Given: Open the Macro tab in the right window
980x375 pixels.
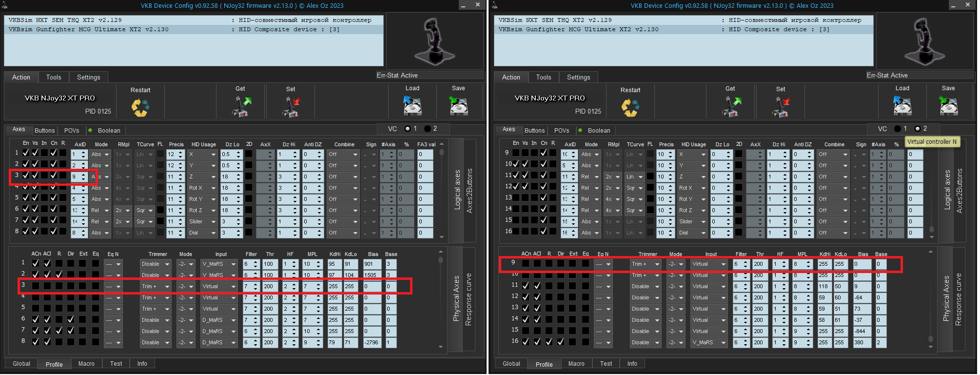Looking at the screenshot, I should pos(576,363).
